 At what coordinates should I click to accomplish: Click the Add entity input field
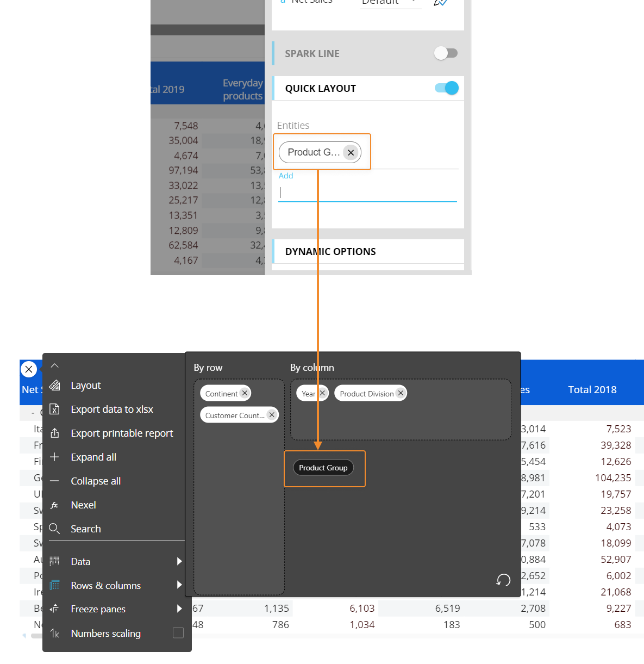coord(367,193)
